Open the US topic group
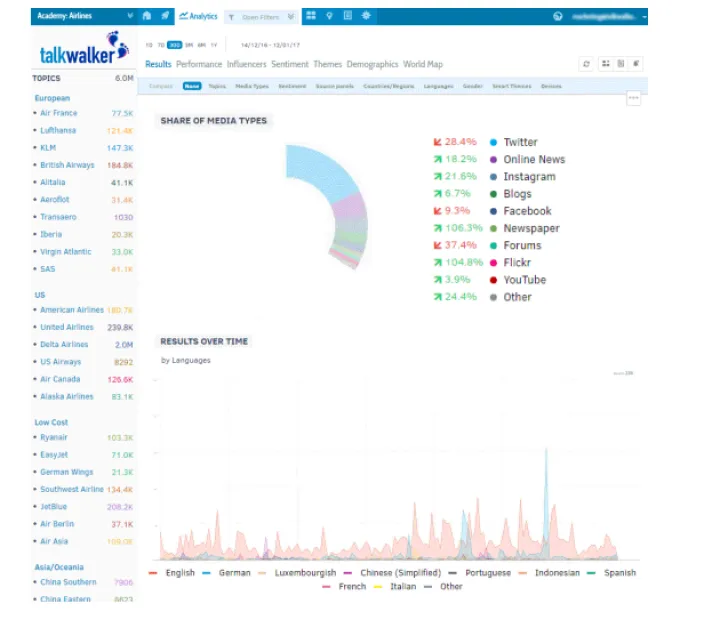This screenshot has width=720, height=628. (x=40, y=295)
